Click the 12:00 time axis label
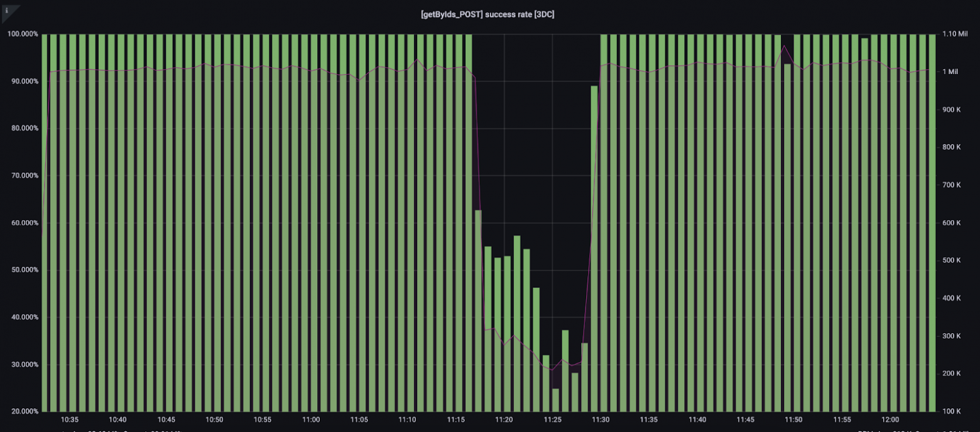Image resolution: width=980 pixels, height=432 pixels. (890, 419)
